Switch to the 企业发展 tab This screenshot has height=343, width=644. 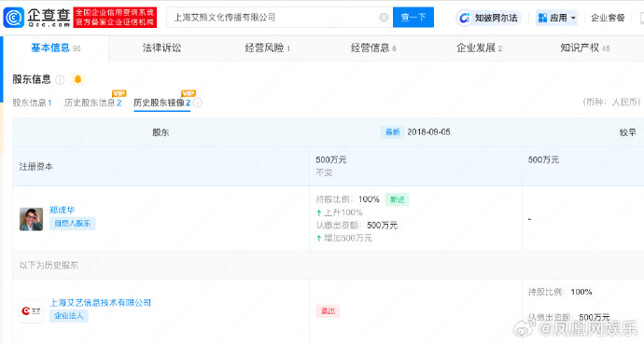[x=480, y=48]
